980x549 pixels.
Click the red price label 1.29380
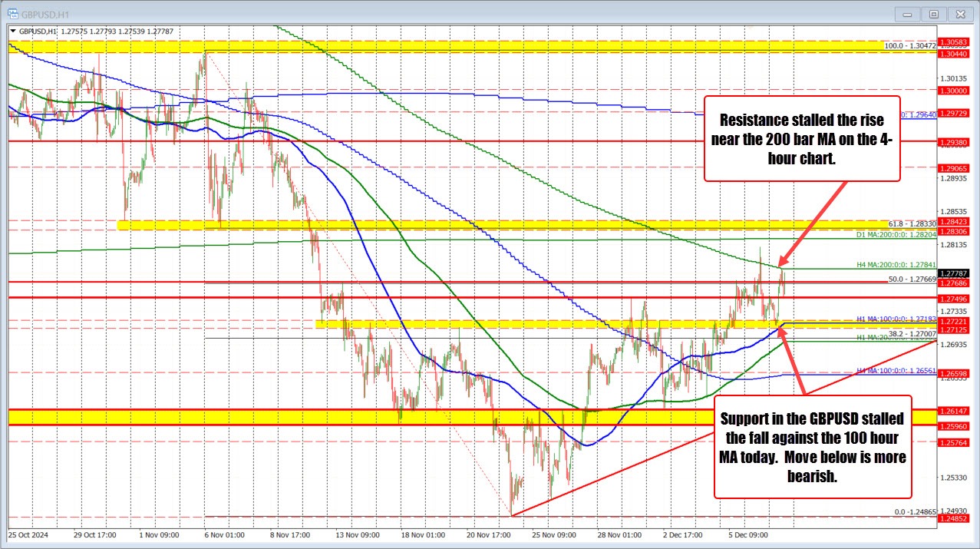click(x=955, y=142)
